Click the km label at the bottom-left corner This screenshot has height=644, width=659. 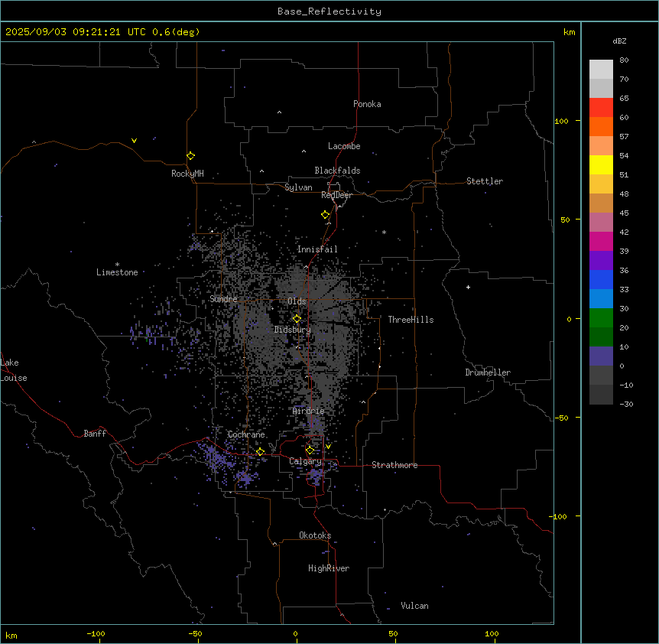(x=11, y=635)
